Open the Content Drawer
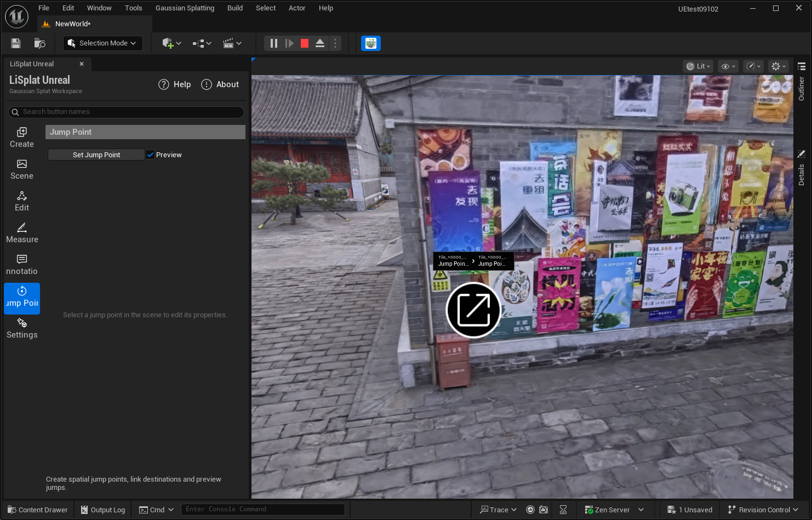 pyautogui.click(x=37, y=510)
